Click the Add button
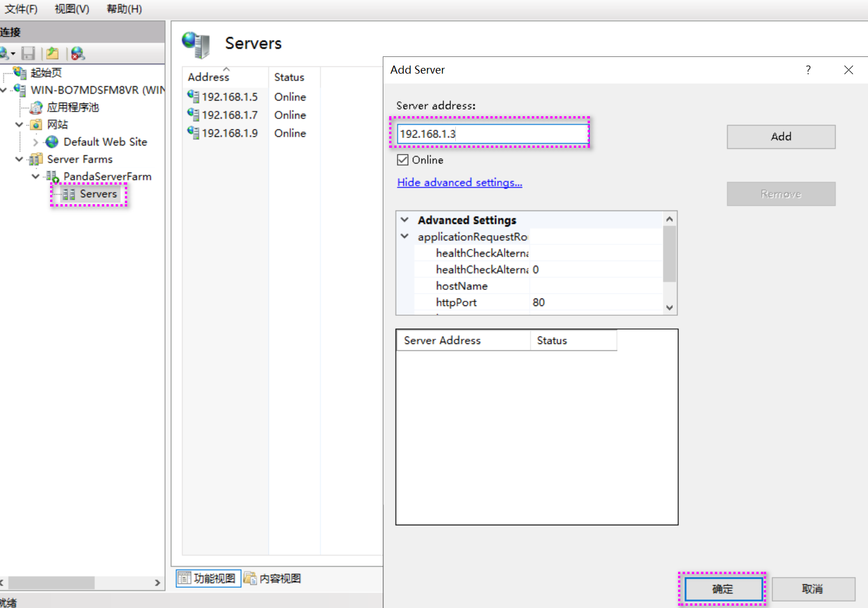This screenshot has width=868, height=608. tap(781, 137)
